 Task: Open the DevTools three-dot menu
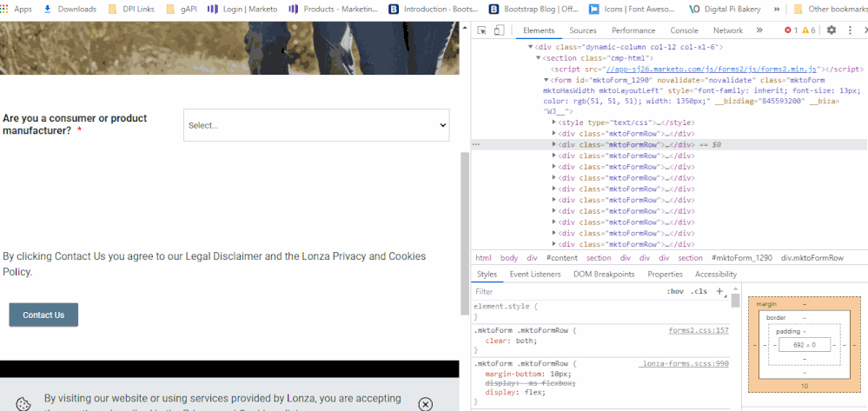(848, 30)
